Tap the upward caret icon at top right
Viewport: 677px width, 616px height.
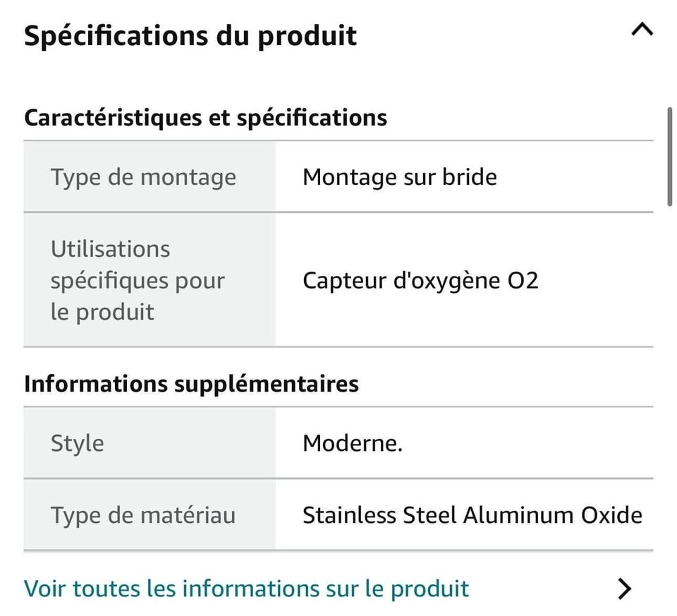point(642,30)
